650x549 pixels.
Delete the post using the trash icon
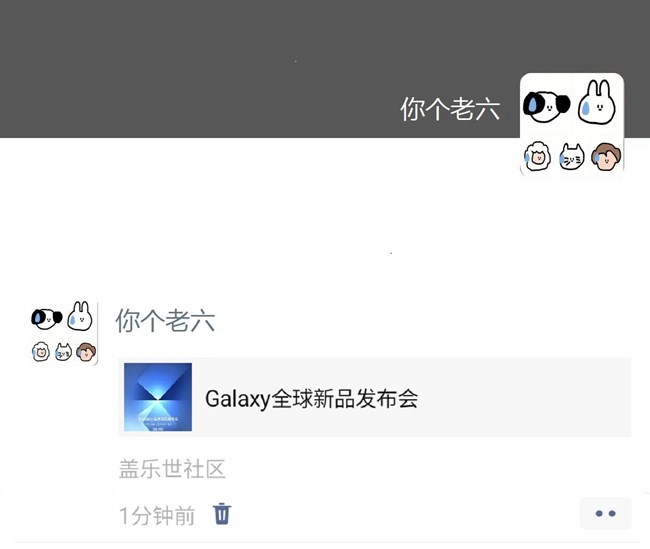click(222, 514)
